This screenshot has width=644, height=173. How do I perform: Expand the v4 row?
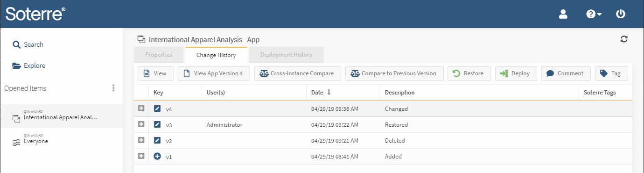(x=141, y=108)
